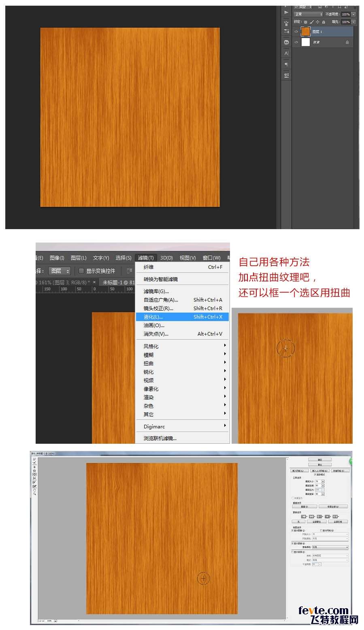This screenshot has height=630, width=364.
Task: Click the lock icon on the 背景 layer
Action: pyautogui.click(x=347, y=42)
